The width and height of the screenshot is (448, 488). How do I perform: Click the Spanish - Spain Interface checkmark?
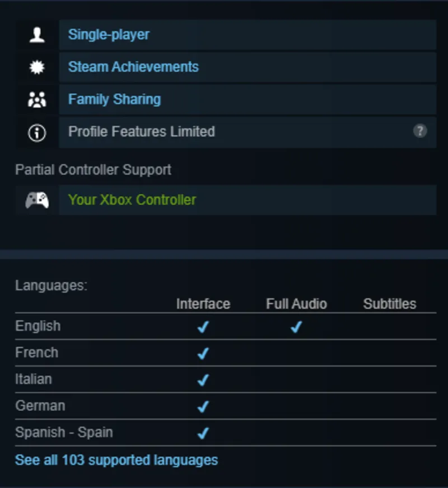(203, 433)
